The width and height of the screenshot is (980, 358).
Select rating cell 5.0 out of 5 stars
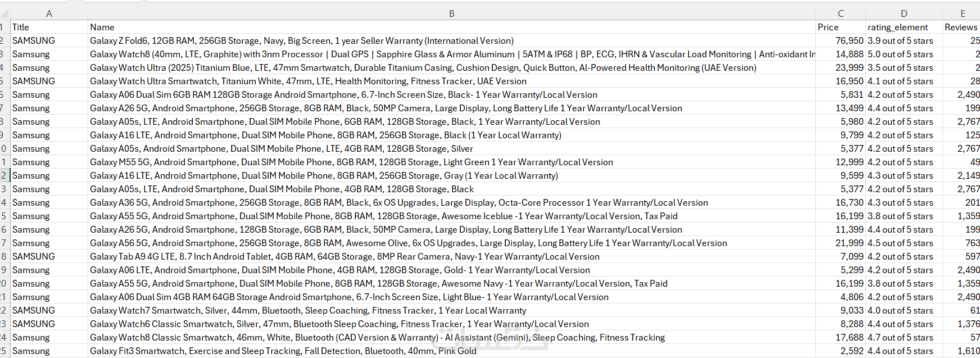(x=904, y=54)
